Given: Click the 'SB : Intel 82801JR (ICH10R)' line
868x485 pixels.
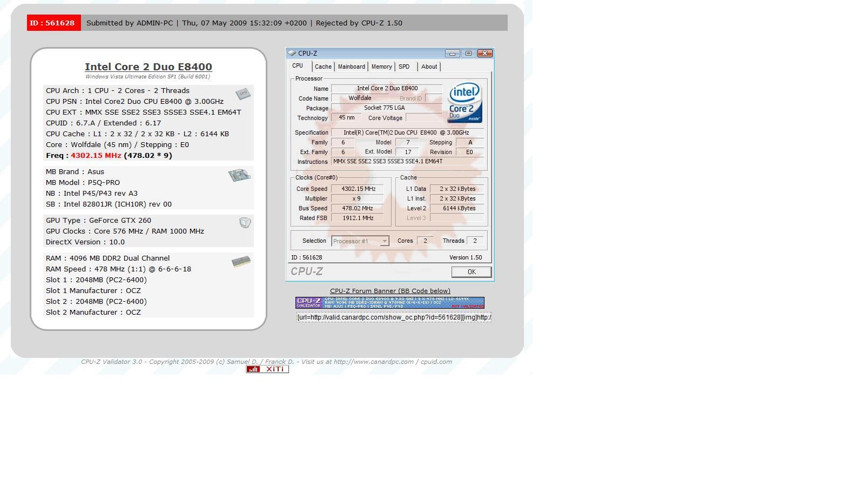Looking at the screenshot, I should click(x=109, y=204).
